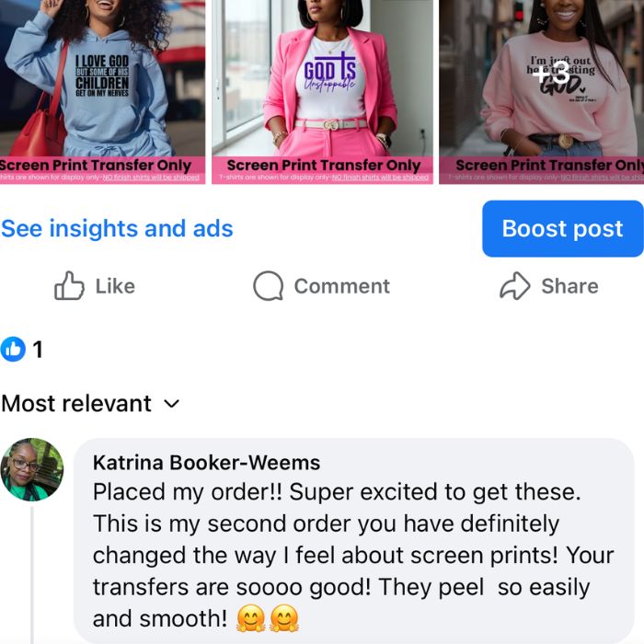
Task: Open the pink blazer God Is photo
Action: coord(322,92)
